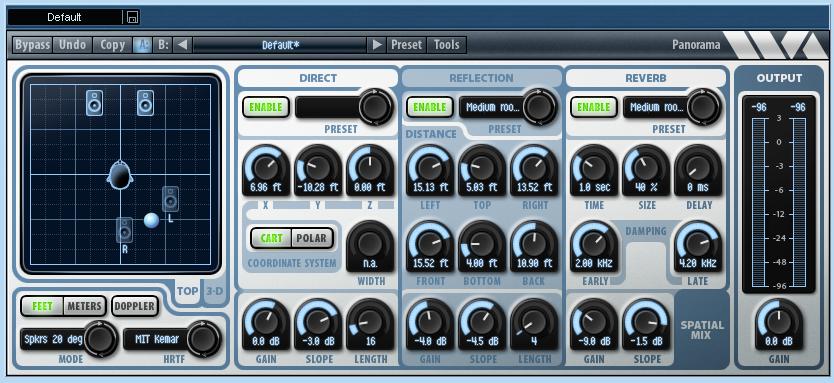Click the Reflection RIGHT distance knob

click(534, 169)
